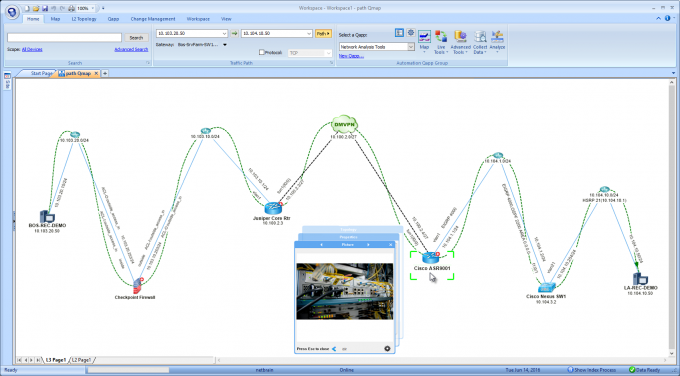Click the green arrow between source and destination
The image size is (680, 376).
click(x=234, y=33)
